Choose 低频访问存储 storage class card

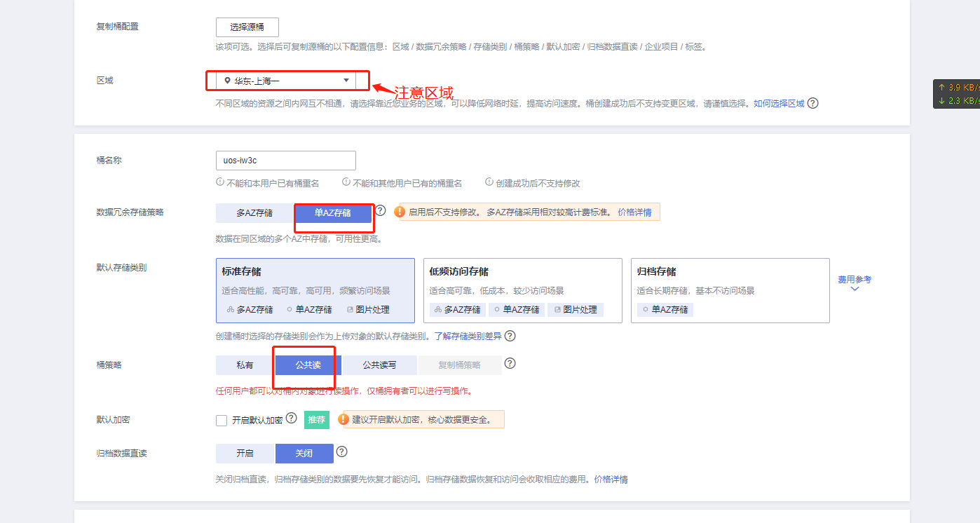click(x=523, y=290)
